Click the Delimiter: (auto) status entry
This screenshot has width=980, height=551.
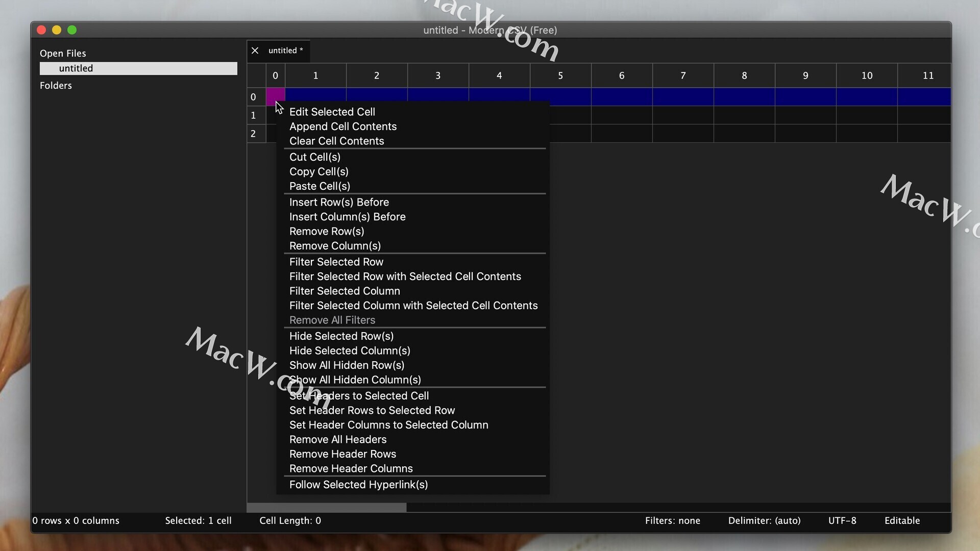(764, 521)
